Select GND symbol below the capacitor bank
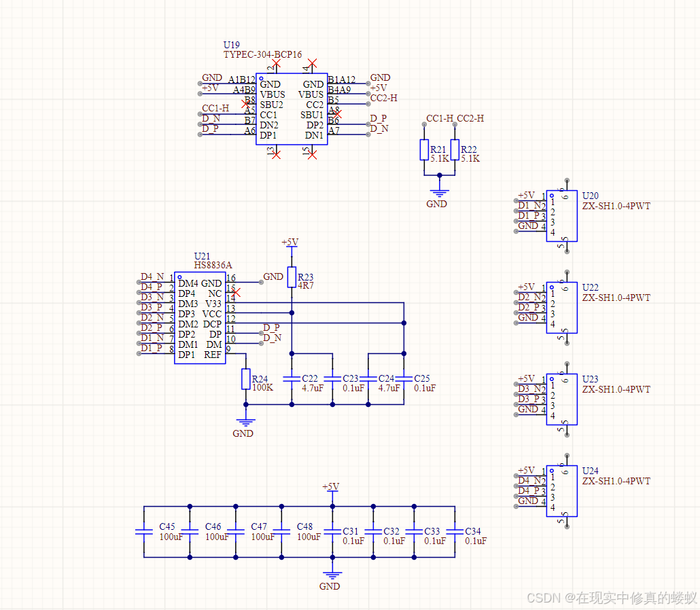Viewport: 700px width, 610px height. pos(332,575)
